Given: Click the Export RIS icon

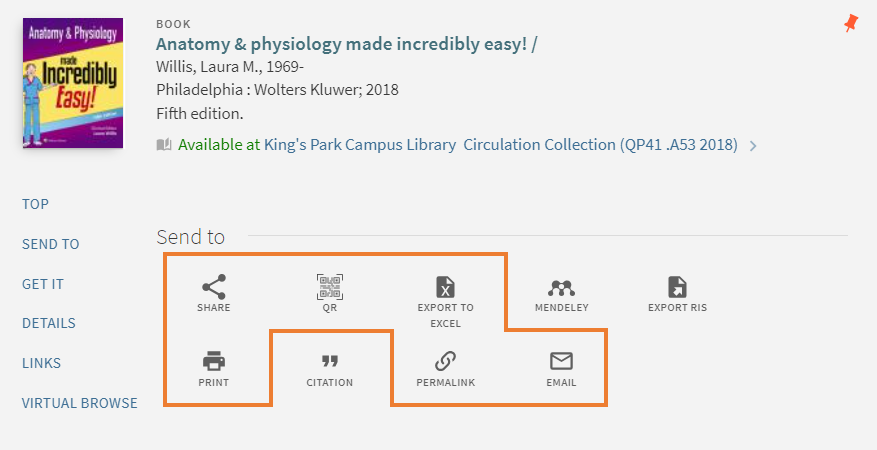Looking at the screenshot, I should coord(677,287).
